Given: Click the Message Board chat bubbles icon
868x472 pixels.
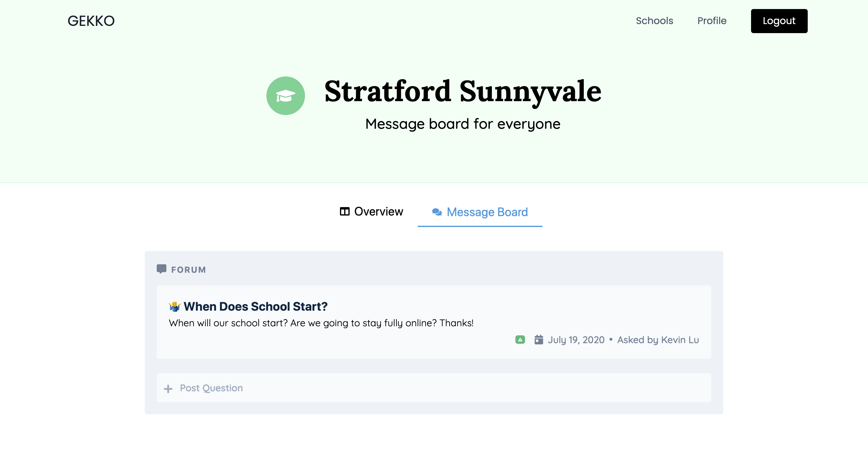Looking at the screenshot, I should pos(437,212).
